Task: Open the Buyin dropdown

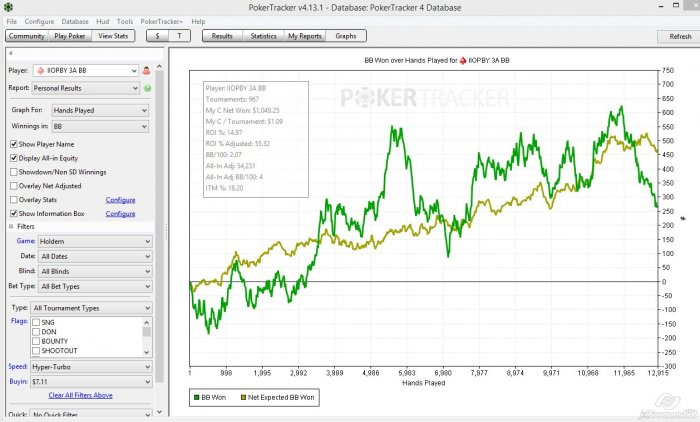Action: tap(91, 382)
